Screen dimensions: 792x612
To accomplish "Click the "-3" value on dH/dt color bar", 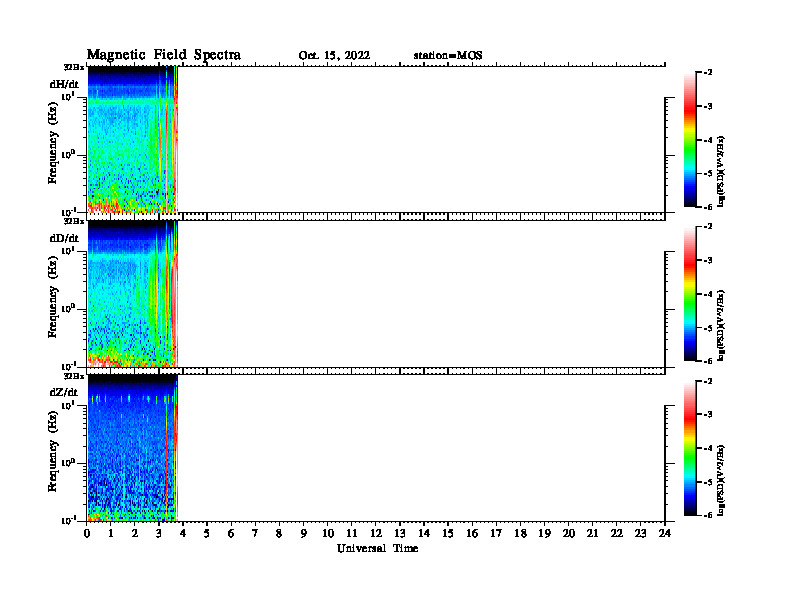I will 708,107.
